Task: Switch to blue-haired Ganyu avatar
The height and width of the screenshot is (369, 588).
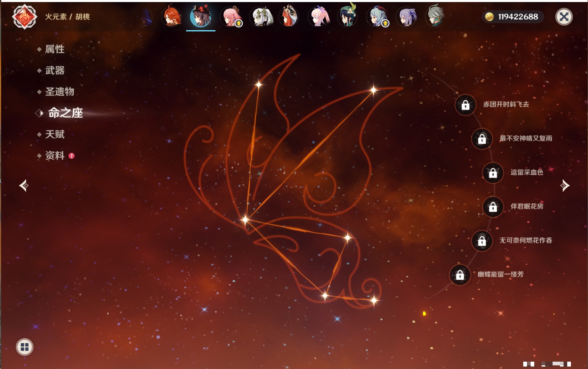Action: click(377, 17)
